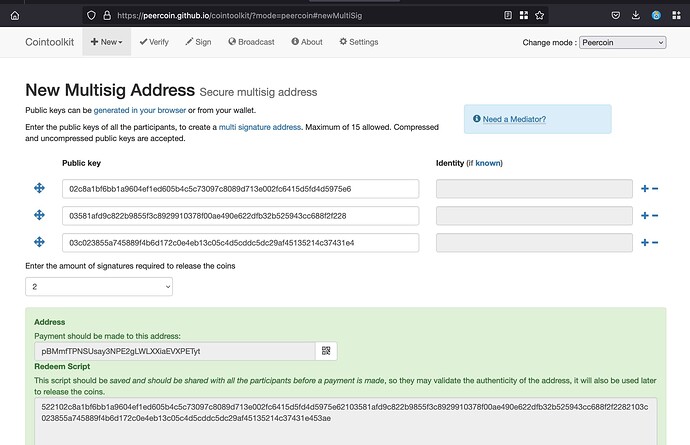Open the Broadcast page
Viewport: 690px width, 445px height.
(x=251, y=42)
